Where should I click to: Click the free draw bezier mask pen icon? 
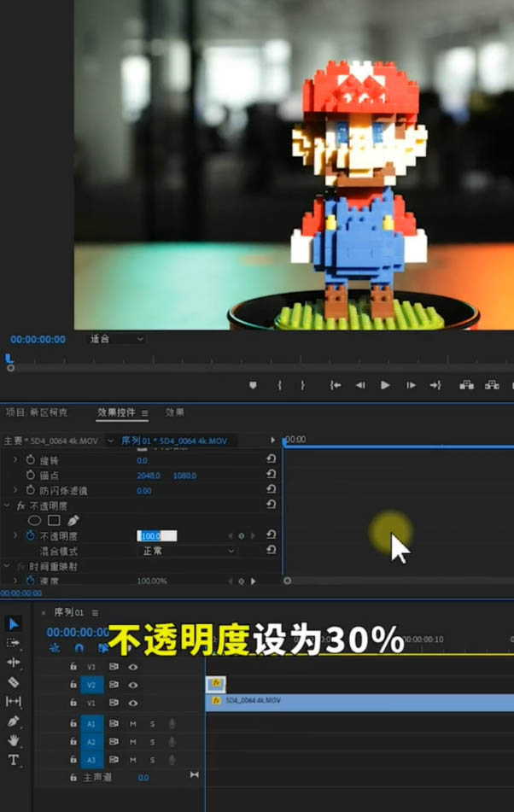tap(73, 520)
